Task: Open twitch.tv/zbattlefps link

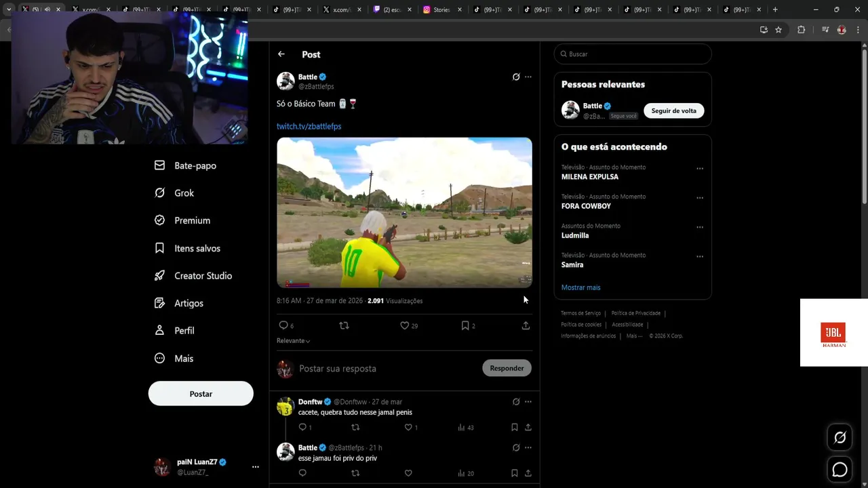Action: click(x=309, y=126)
